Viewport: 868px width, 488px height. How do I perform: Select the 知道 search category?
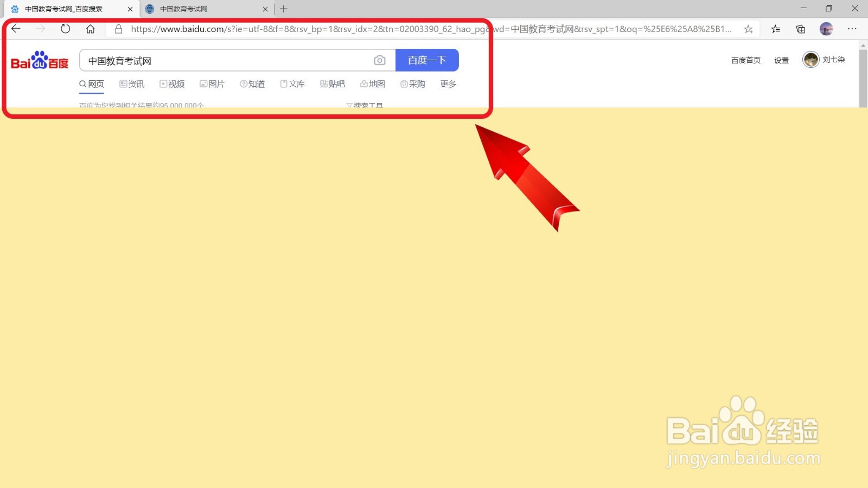(x=252, y=84)
